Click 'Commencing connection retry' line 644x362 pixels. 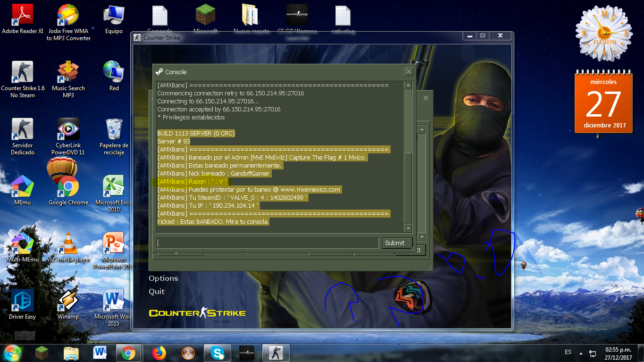coord(231,93)
